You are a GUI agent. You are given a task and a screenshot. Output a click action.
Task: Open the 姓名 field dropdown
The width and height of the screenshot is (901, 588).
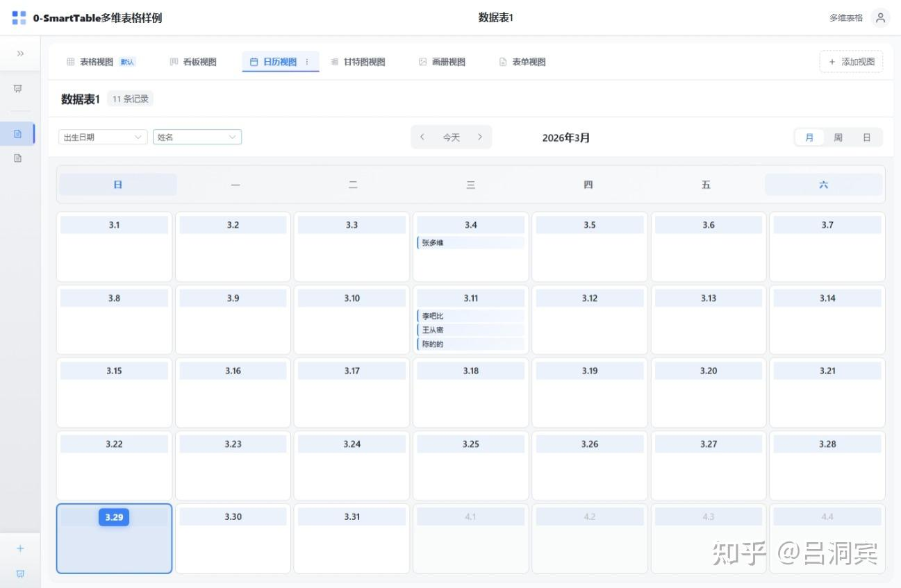click(197, 137)
